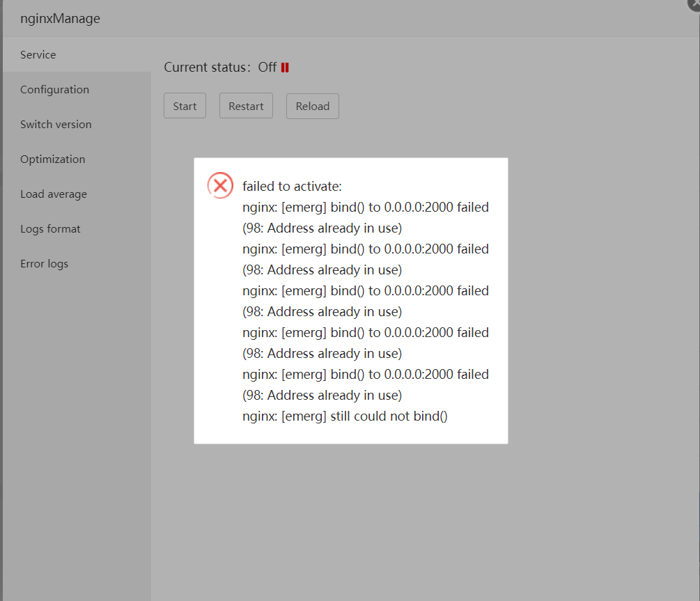The image size is (700, 601).
Task: Click the red pause status icon
Action: click(x=285, y=68)
